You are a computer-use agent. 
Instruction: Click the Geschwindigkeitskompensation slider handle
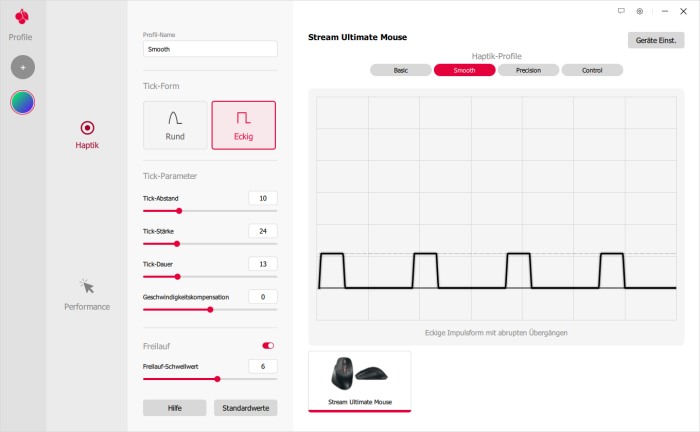(x=210, y=309)
